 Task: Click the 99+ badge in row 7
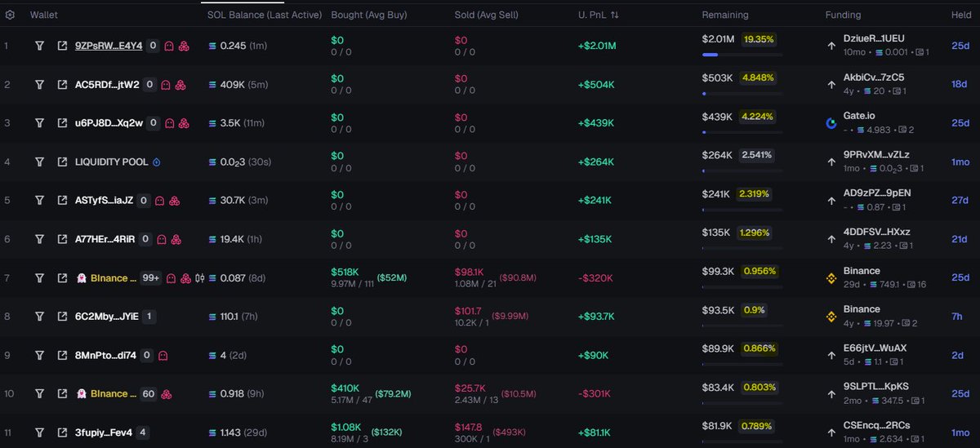[x=150, y=278]
